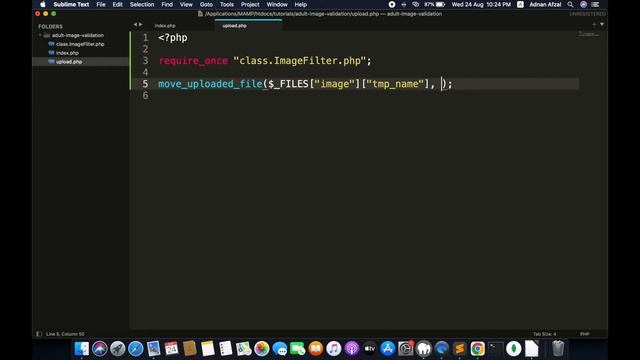Open Messages from the dock

pos(280,349)
